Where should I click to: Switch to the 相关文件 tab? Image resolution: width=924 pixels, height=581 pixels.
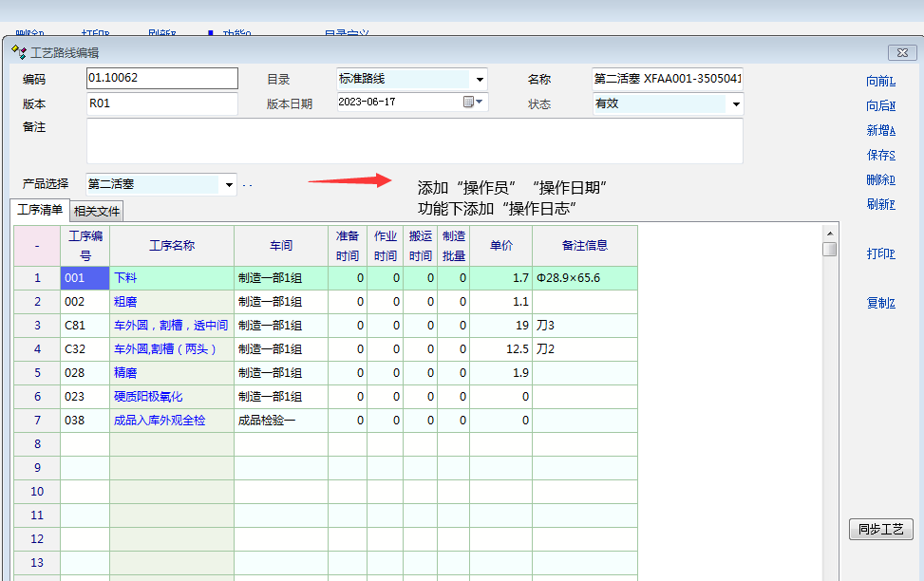coord(97,211)
